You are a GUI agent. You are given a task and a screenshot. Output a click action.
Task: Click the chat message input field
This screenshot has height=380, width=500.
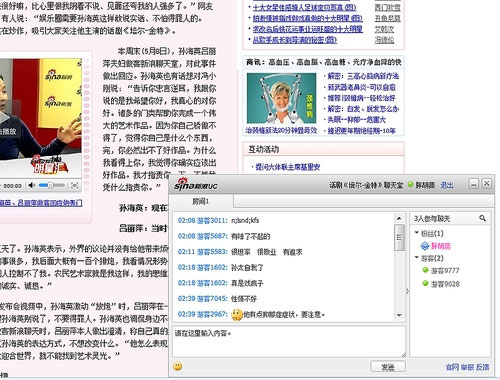289,342
